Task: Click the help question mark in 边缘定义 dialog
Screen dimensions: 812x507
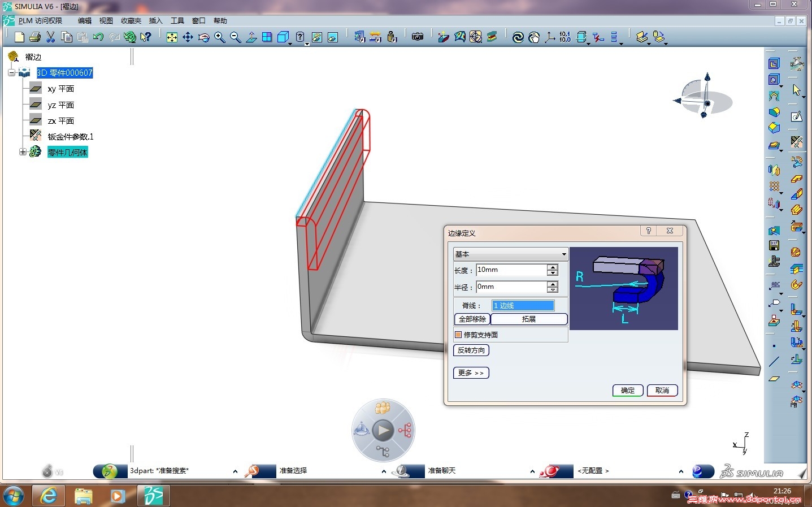Action: pos(649,231)
